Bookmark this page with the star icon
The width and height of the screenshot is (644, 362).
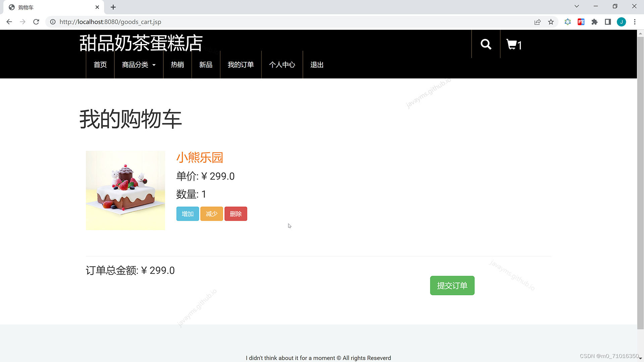(x=551, y=22)
